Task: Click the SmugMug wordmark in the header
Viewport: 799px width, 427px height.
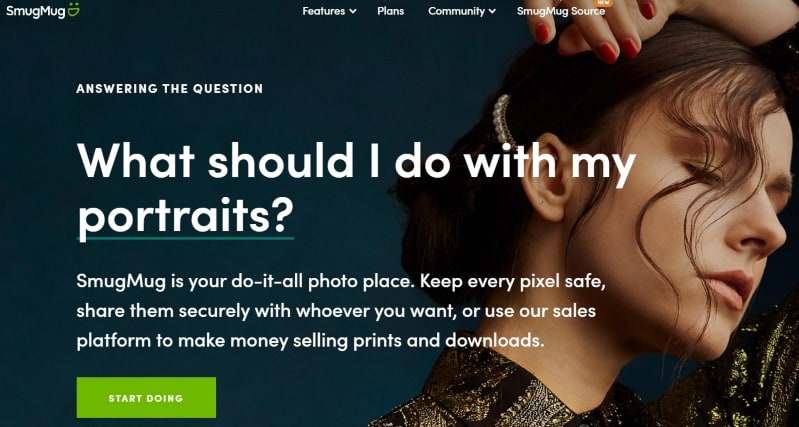Action: pos(36,11)
